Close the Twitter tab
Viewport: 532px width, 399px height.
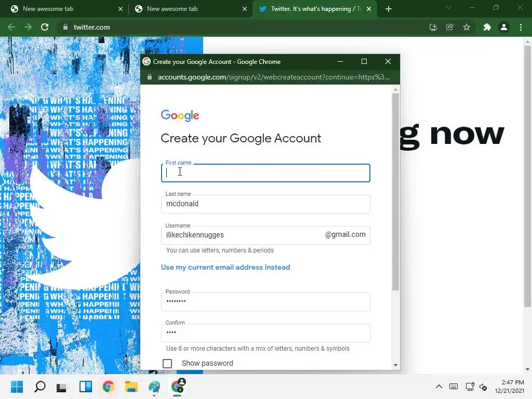pyautogui.click(x=369, y=9)
